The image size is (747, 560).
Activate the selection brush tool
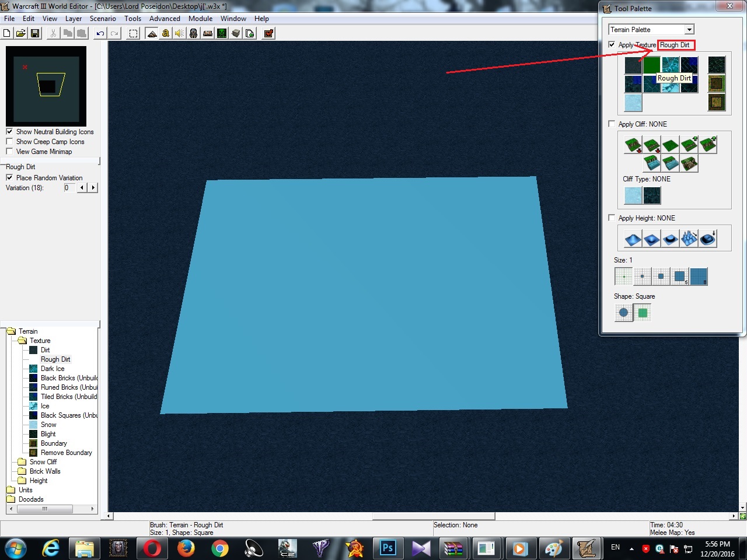(134, 33)
